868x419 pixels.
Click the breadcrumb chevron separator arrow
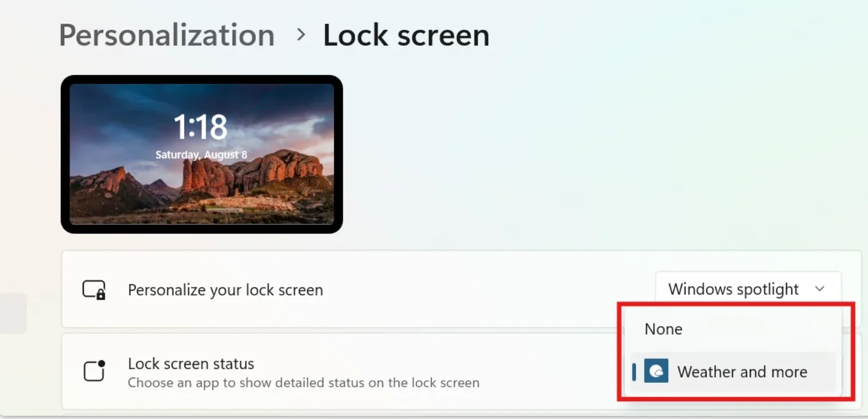pos(301,35)
